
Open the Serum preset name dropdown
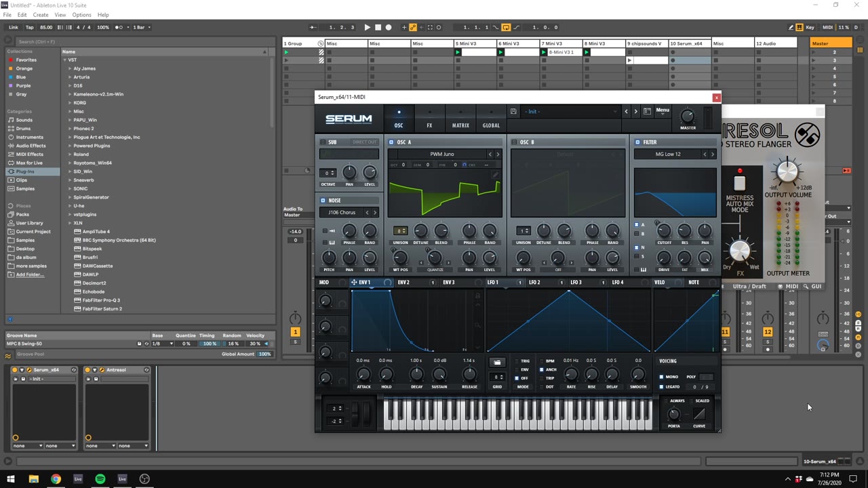[x=570, y=111]
